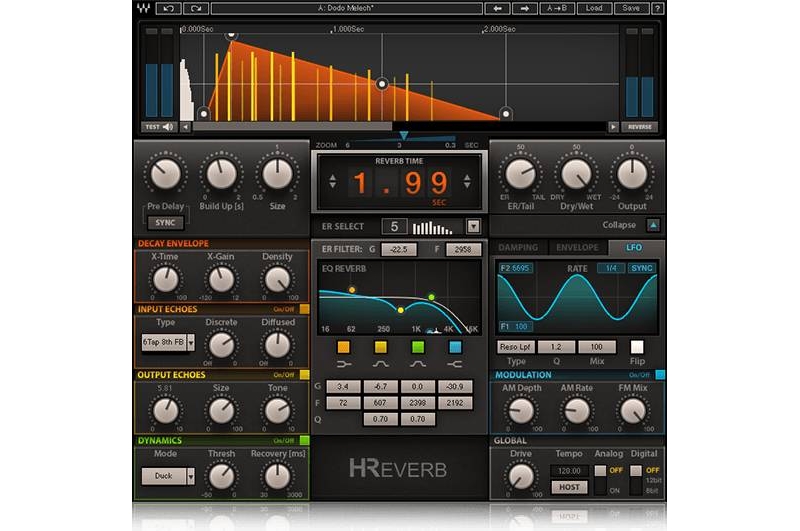The image size is (800, 531).
Task: Click the ER Filter F value 2958
Action: click(x=463, y=249)
